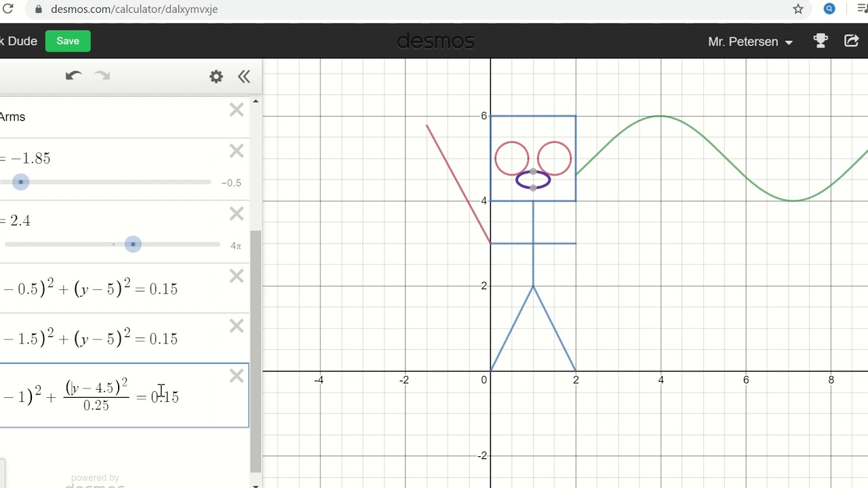This screenshot has height=488, width=868.
Task: Click the green sine wave arm
Action: [x=660, y=116]
